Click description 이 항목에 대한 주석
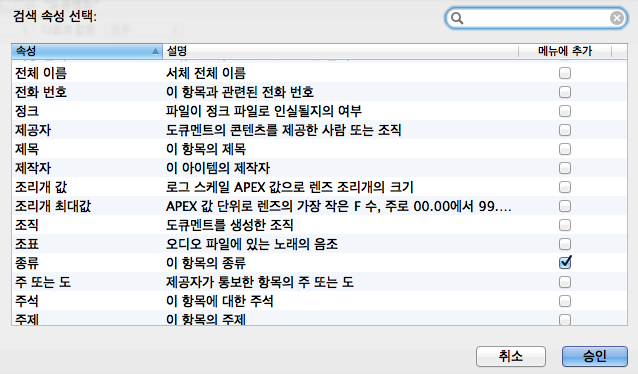Screen dimensions: 638x374 click(220, 301)
